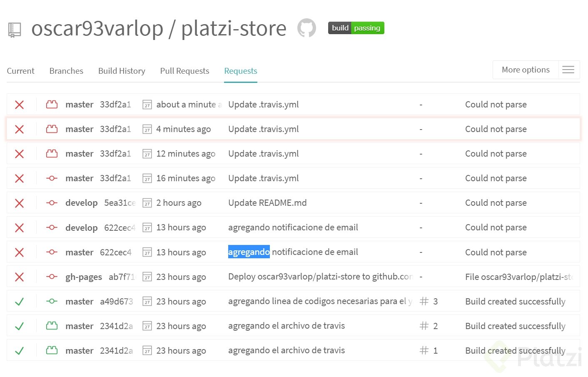Switch to the Current tab

[20, 71]
